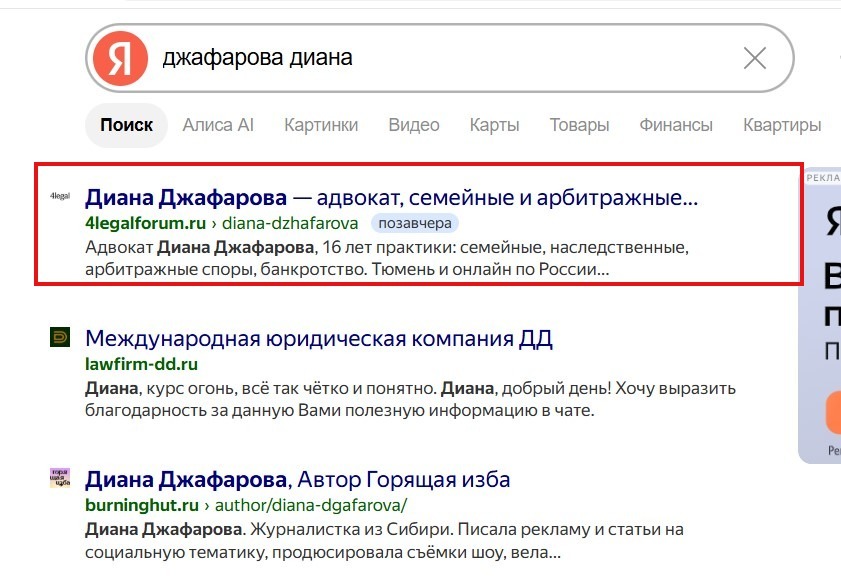
Task: Switch to the Алиса AI tab
Action: (x=218, y=125)
